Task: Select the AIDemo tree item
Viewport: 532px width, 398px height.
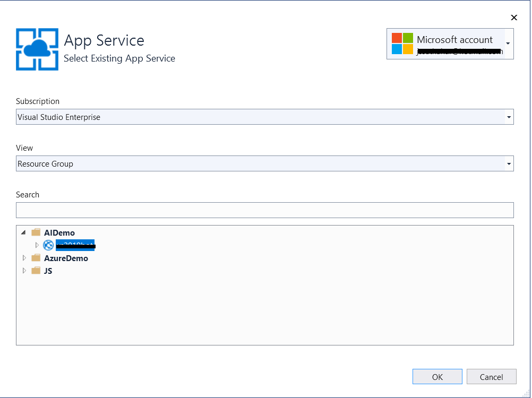Action: point(59,232)
